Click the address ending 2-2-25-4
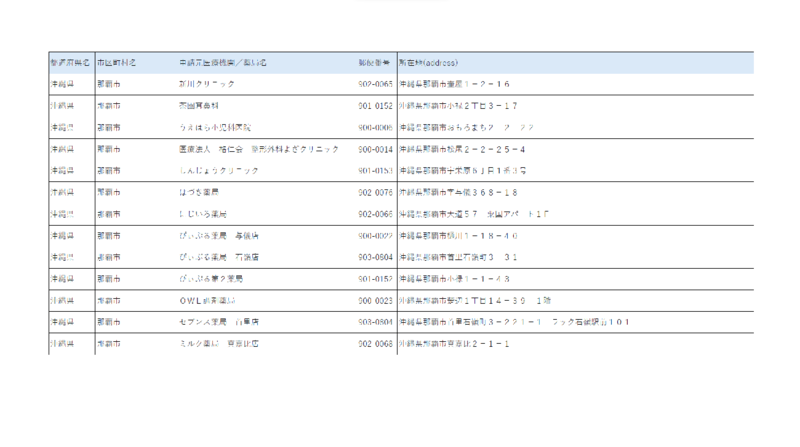Viewport: 800px width, 447px height. (461, 149)
